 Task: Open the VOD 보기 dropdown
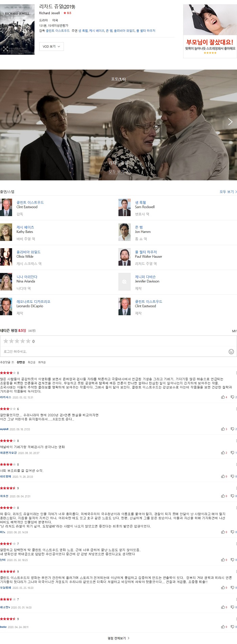pyautogui.click(x=51, y=46)
